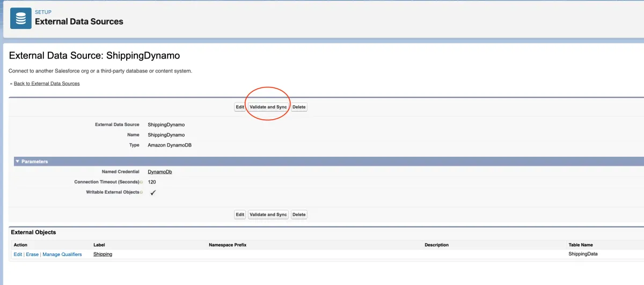Click the top Edit button
The width and height of the screenshot is (644, 285).
tap(240, 107)
